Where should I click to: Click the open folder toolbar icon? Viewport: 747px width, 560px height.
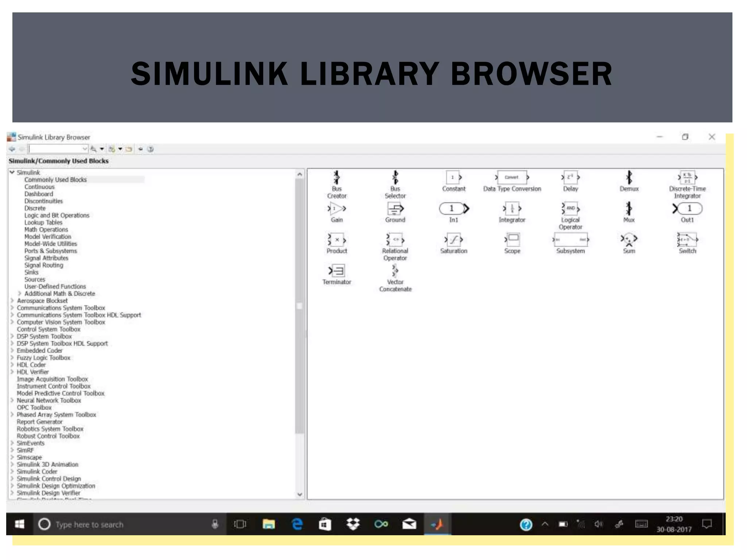(x=129, y=149)
